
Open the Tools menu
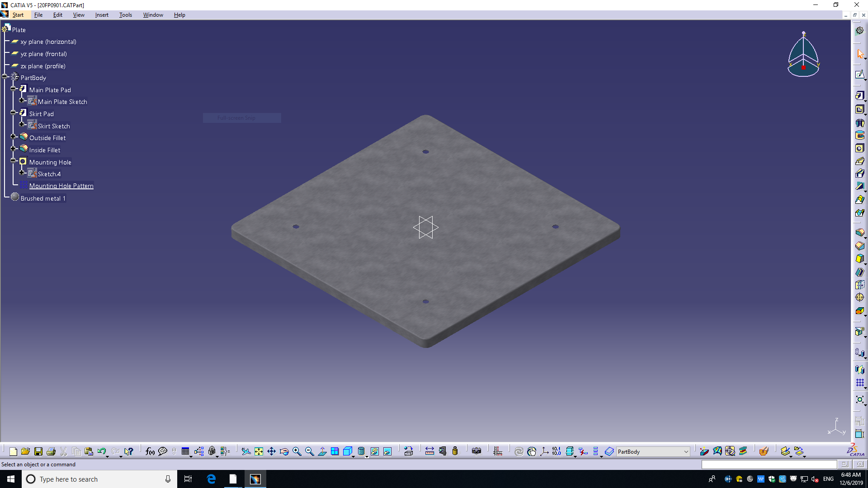[x=125, y=15]
